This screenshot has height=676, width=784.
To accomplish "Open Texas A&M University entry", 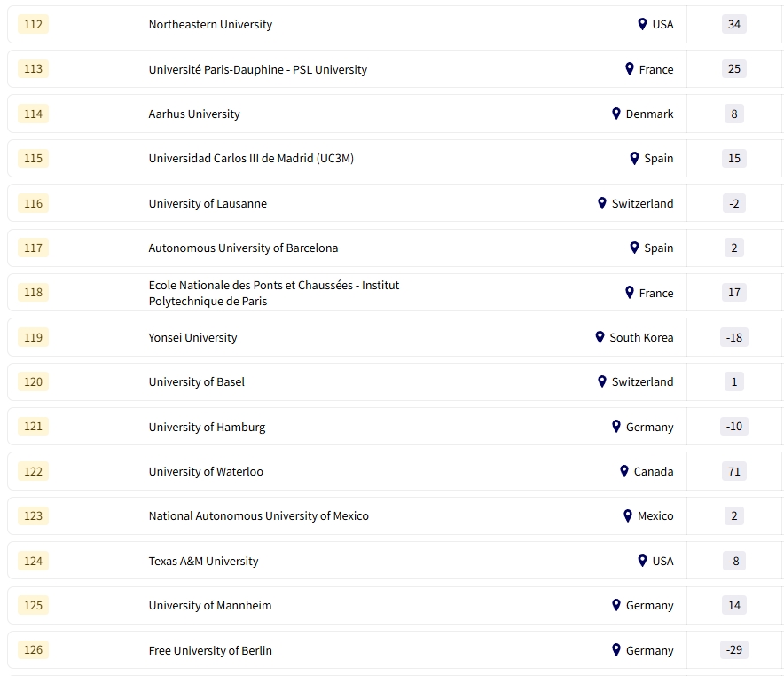I will 203,562.
